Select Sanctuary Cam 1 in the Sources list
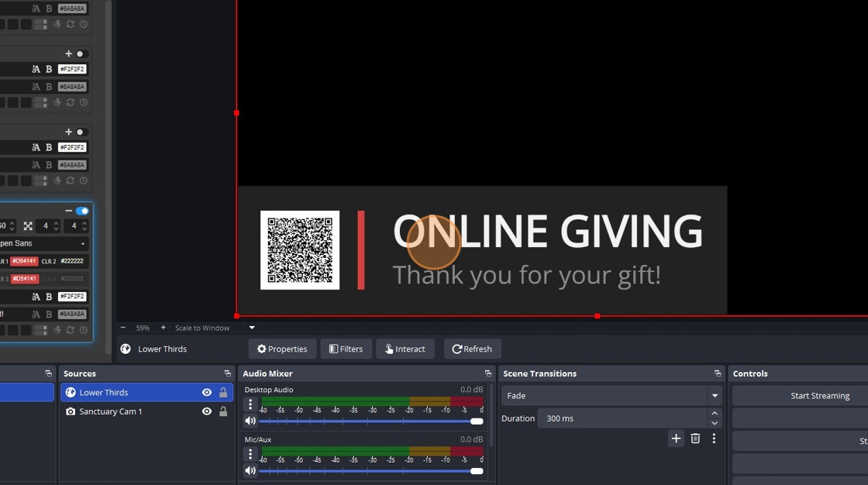868x485 pixels. pos(146,411)
